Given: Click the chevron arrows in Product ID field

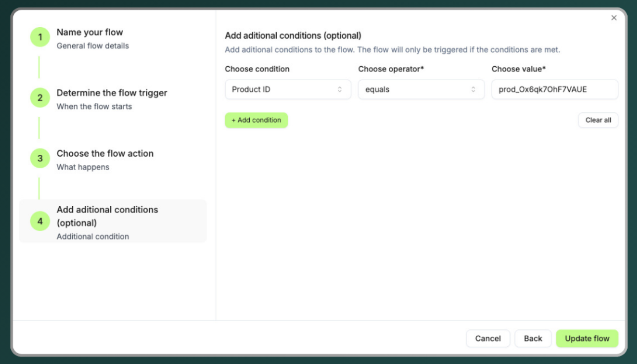Looking at the screenshot, I should [x=340, y=90].
